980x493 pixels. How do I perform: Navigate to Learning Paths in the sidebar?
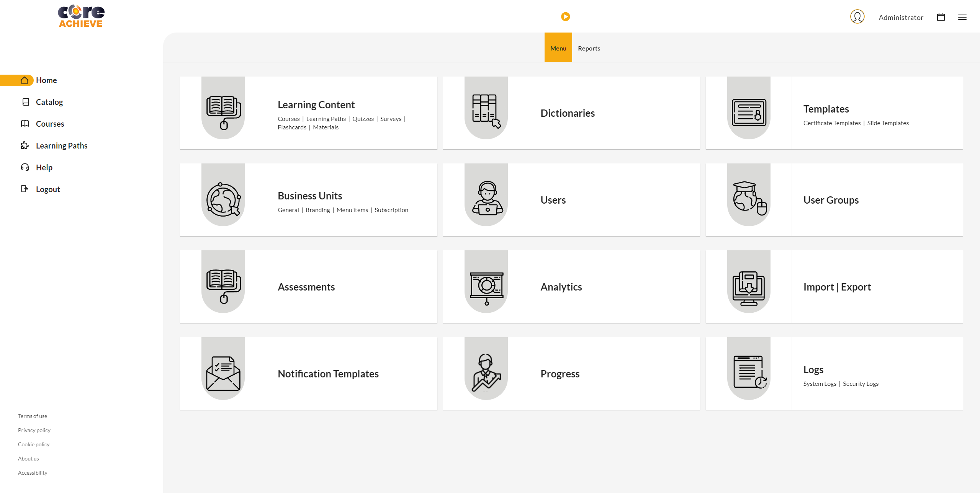point(62,145)
